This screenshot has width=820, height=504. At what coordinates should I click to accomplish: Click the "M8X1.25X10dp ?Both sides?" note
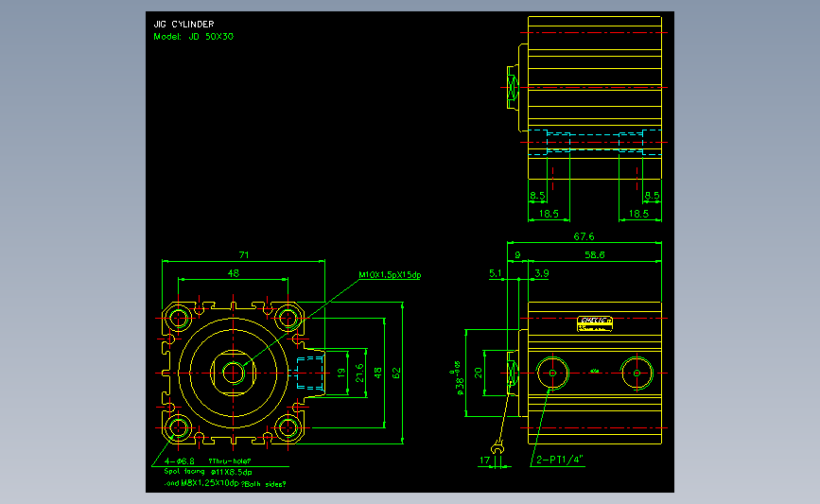[234, 483]
